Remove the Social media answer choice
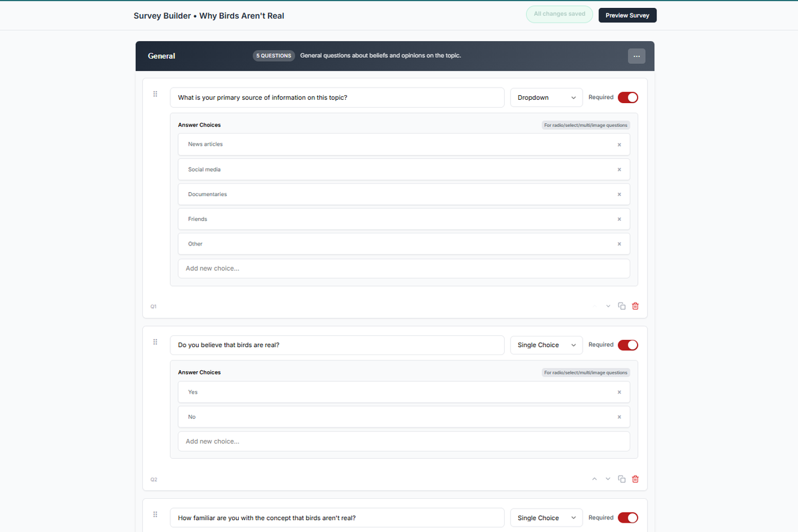This screenshot has width=798, height=532. coord(619,169)
